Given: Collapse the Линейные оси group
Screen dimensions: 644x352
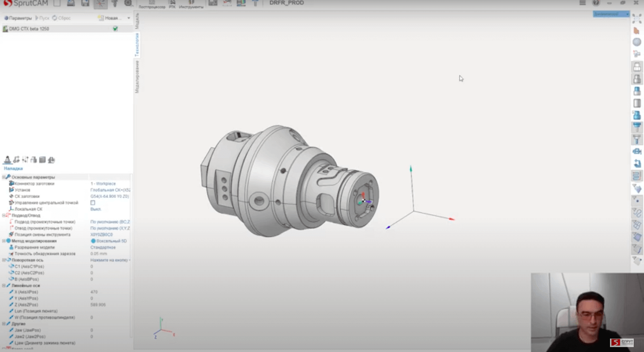Looking at the screenshot, I should tap(4, 285).
